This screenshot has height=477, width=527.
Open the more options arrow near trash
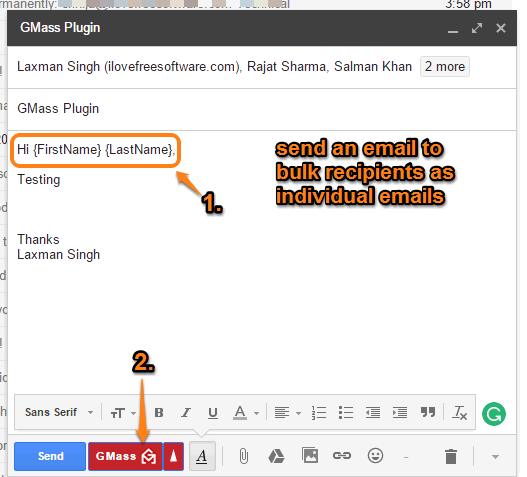click(495, 456)
